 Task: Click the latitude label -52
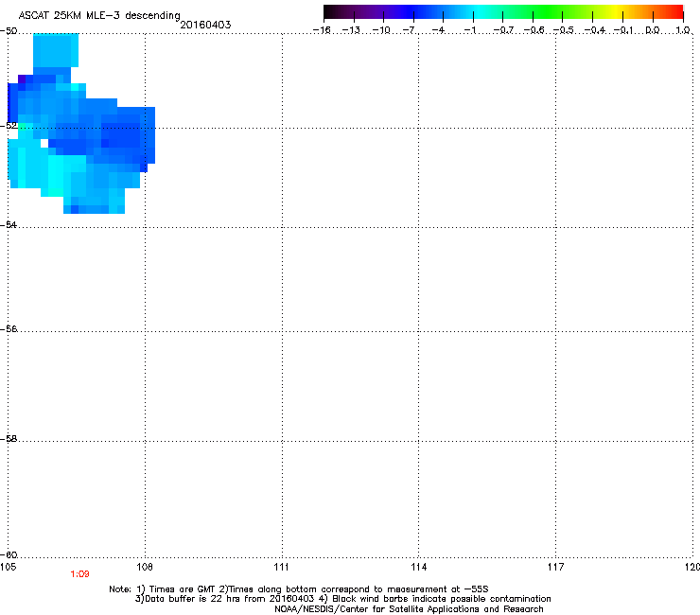pyautogui.click(x=9, y=126)
